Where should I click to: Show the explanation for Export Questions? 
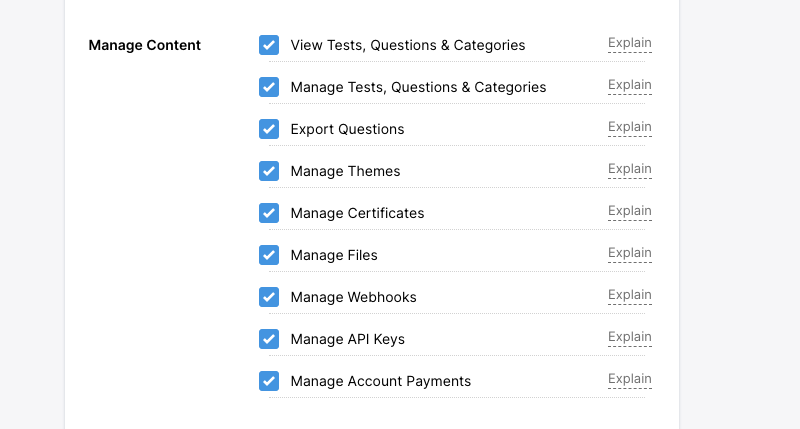[x=629, y=127]
